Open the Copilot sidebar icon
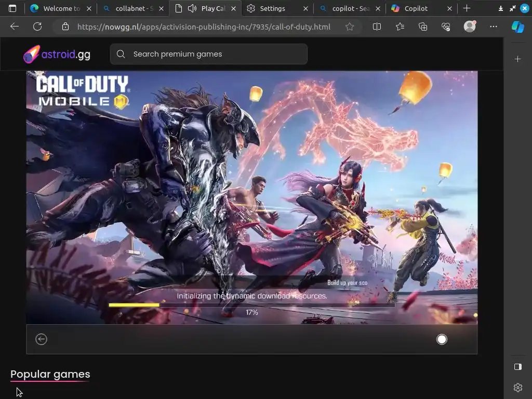This screenshot has height=399, width=532. (518, 26)
